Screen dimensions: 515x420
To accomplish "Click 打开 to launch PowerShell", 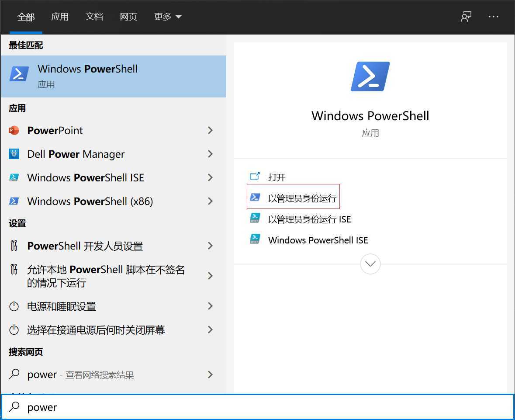I will point(277,177).
